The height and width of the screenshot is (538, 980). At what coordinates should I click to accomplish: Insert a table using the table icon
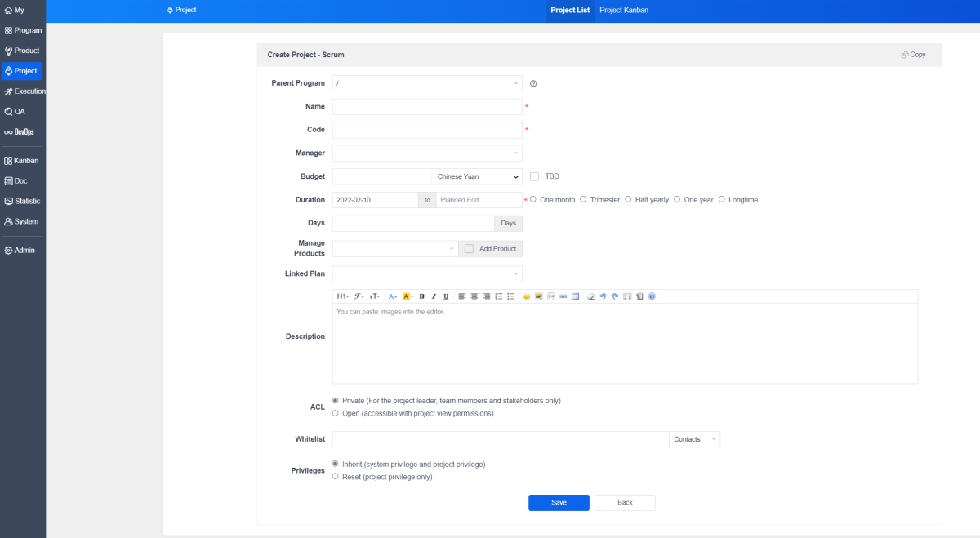pos(576,296)
